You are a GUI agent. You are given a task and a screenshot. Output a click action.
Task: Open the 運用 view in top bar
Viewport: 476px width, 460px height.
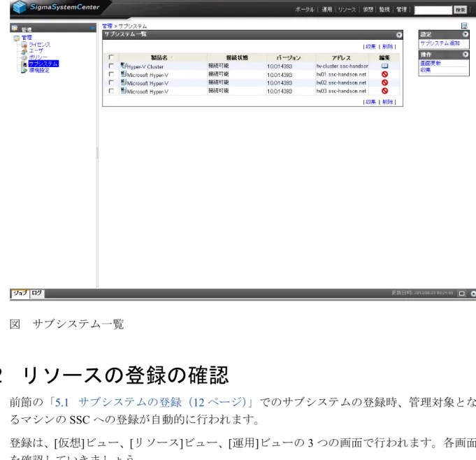327,10
